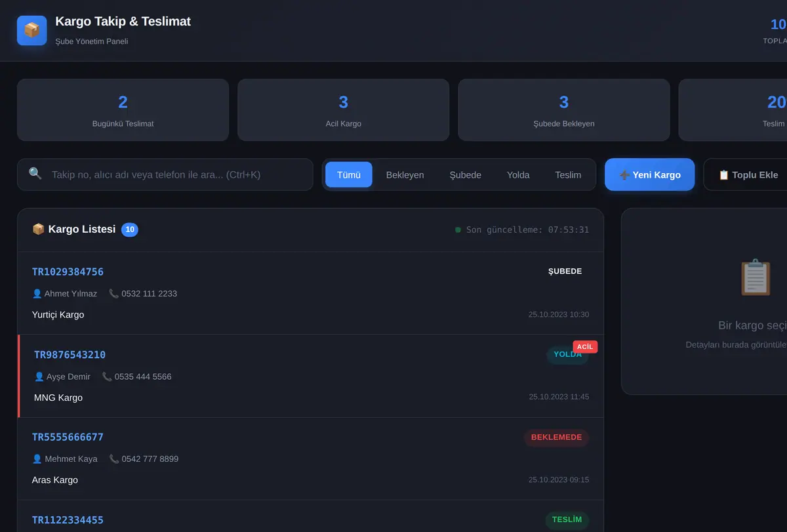Open tracking number TR1029384756
Viewport: 787px width, 532px height.
(68, 272)
